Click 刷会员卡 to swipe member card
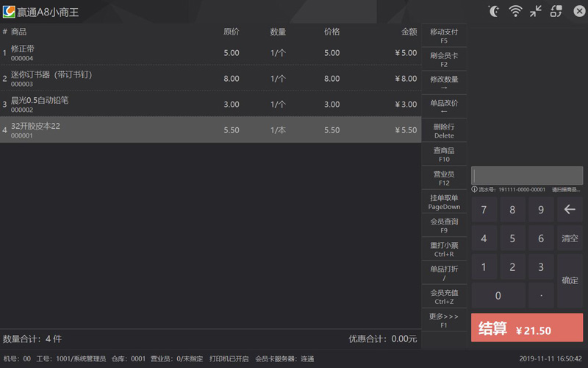588x368 pixels. coord(444,60)
